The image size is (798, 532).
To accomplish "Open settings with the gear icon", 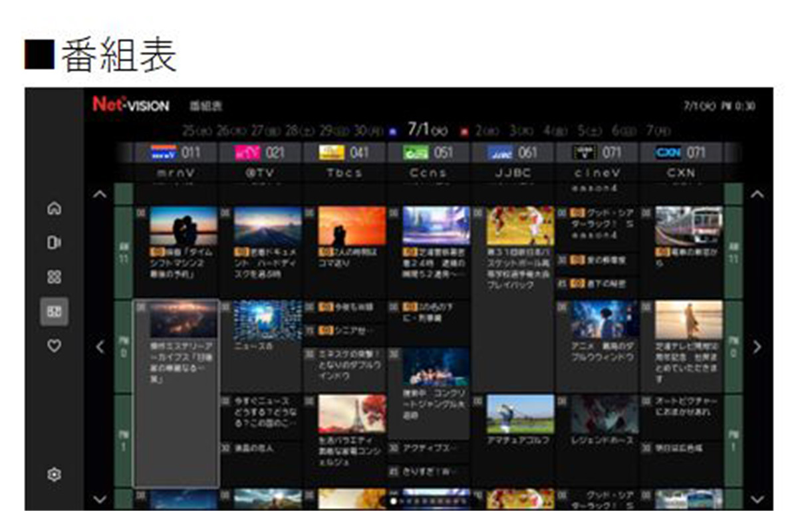I will pos(54,474).
